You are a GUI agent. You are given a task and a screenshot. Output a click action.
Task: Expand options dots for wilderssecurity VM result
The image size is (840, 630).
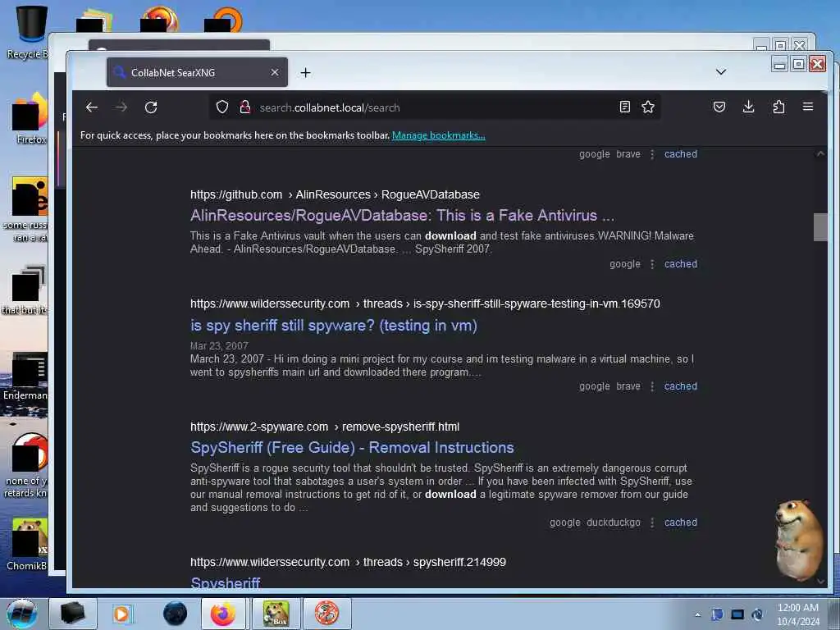652,386
